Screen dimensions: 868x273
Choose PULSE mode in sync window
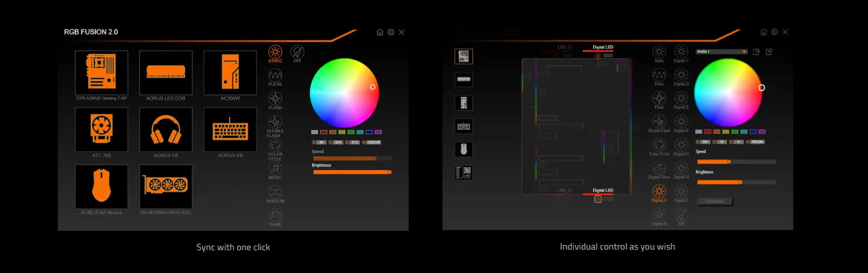[x=275, y=76]
